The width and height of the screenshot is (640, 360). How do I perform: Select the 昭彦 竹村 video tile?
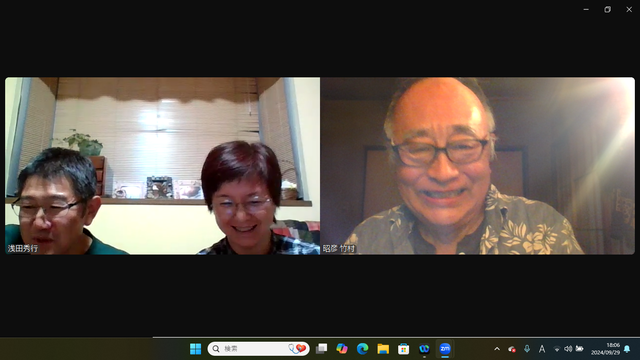pyautogui.click(x=478, y=166)
